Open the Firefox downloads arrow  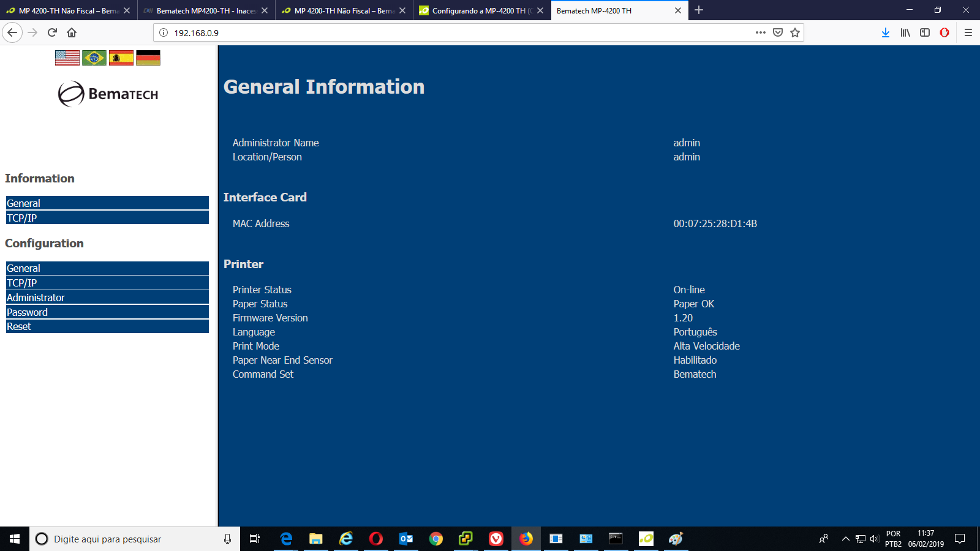click(x=886, y=32)
